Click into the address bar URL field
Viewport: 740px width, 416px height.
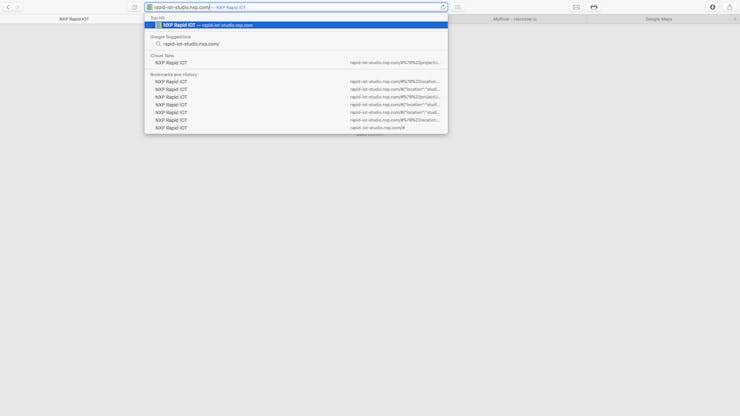pos(295,7)
